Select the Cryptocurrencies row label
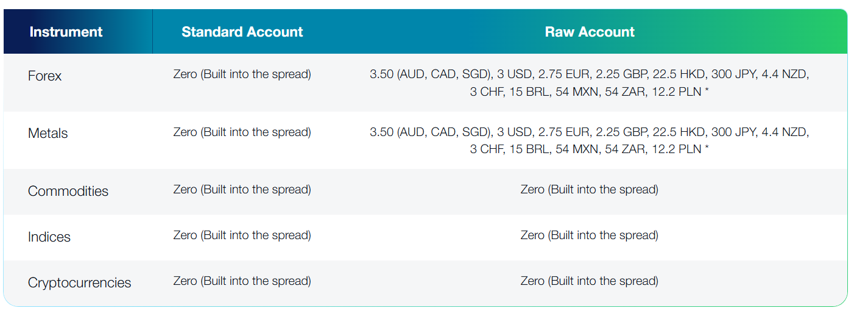The width and height of the screenshot is (868, 316). tap(79, 282)
